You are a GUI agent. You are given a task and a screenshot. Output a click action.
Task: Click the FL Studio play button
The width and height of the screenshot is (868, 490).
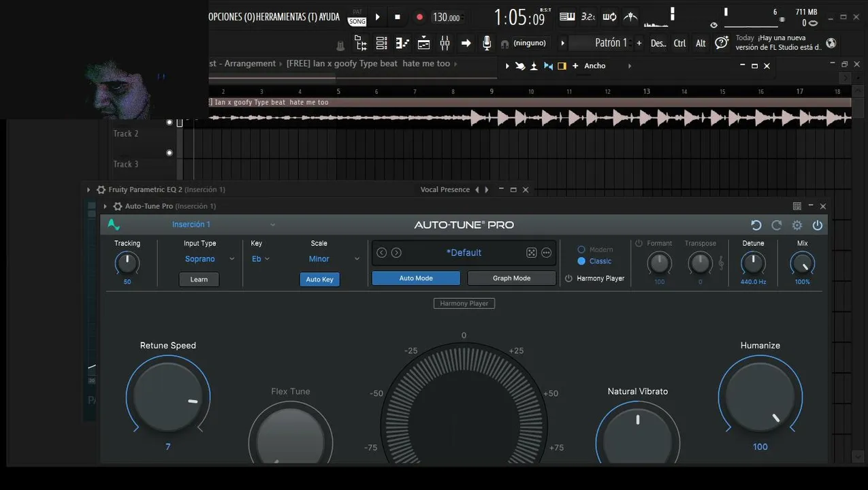(x=377, y=17)
